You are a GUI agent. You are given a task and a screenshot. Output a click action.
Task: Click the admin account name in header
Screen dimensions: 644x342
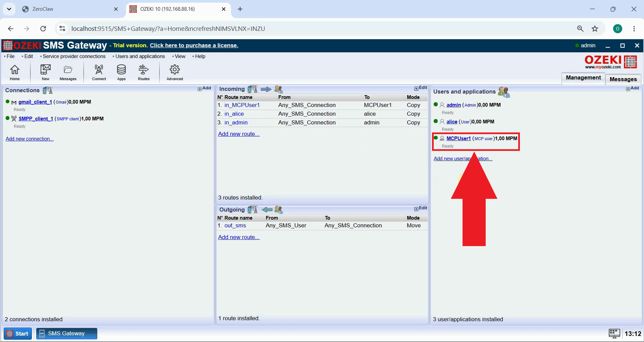point(588,46)
